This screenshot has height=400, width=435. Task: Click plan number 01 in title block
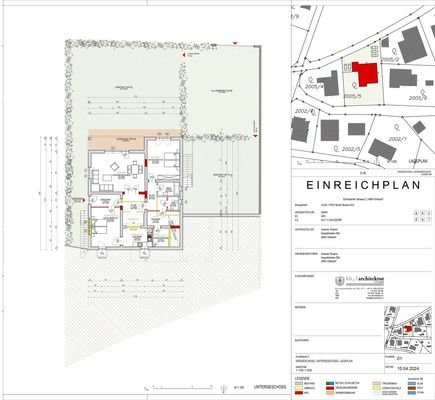pos(400,359)
